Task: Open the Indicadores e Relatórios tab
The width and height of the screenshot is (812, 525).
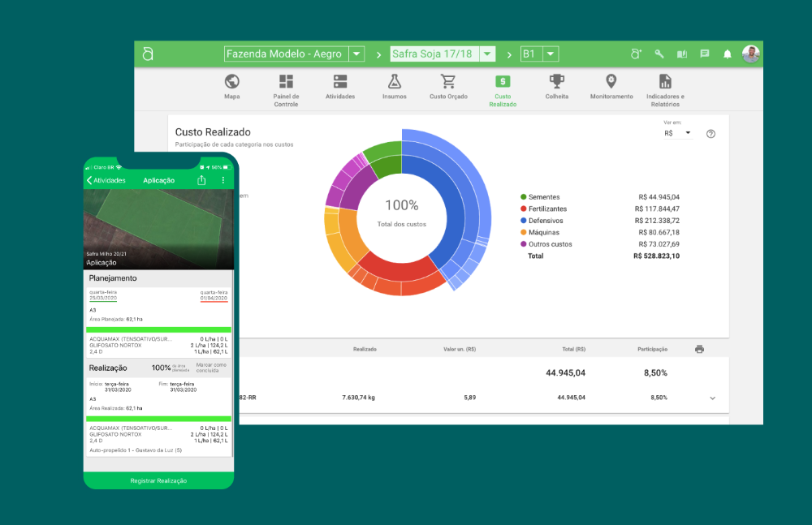Action: 665,86
